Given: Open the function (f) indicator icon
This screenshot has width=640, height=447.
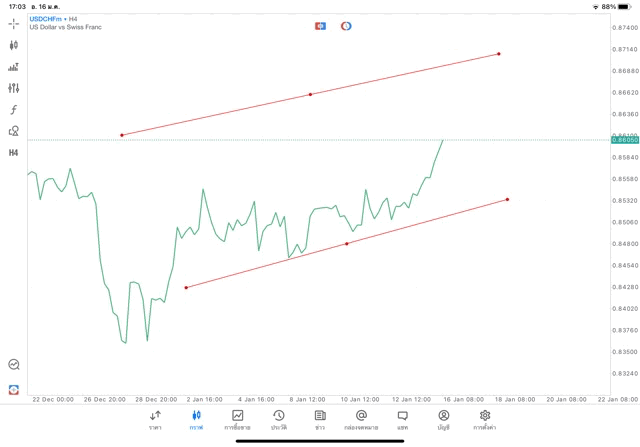Looking at the screenshot, I should 14,110.
